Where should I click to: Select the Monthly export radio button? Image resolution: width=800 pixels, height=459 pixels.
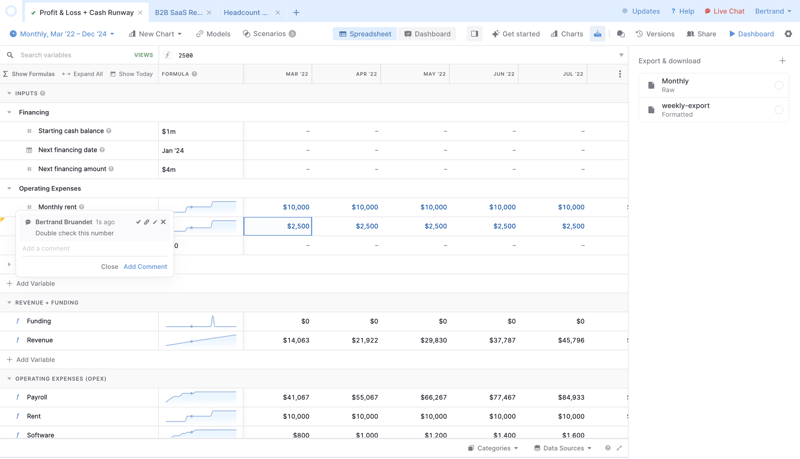pyautogui.click(x=779, y=85)
